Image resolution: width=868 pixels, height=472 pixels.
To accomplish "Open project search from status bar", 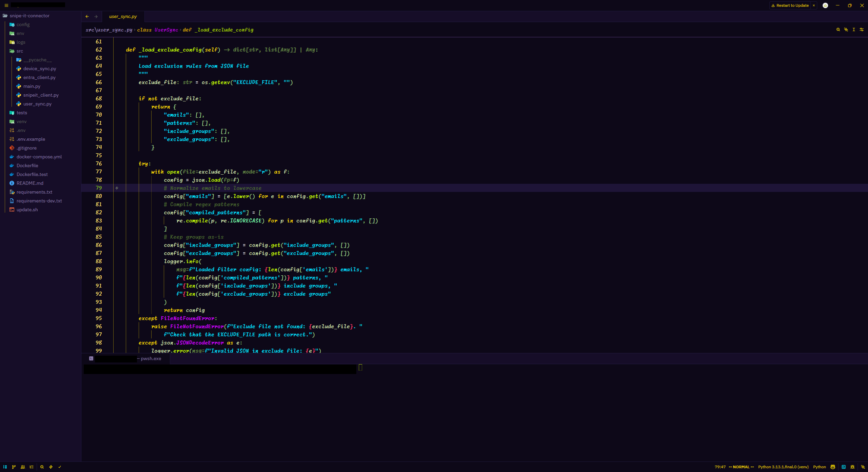I will 42,467.
